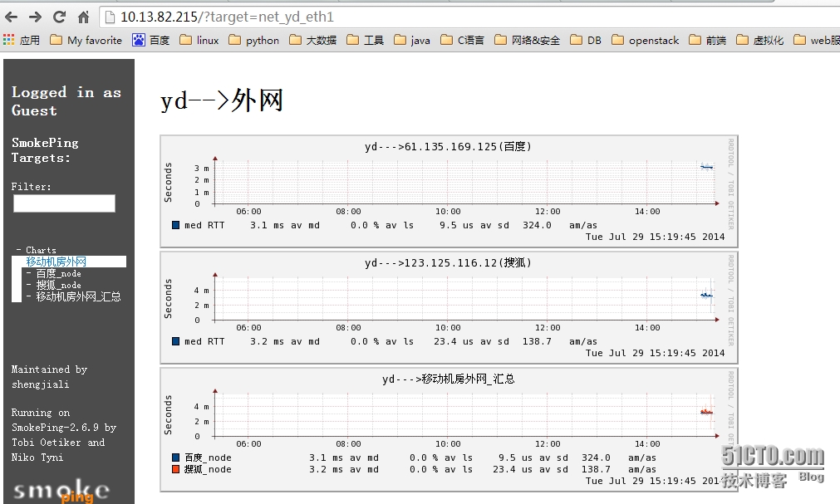Open the 虚拟化 bookmark folder

point(760,40)
